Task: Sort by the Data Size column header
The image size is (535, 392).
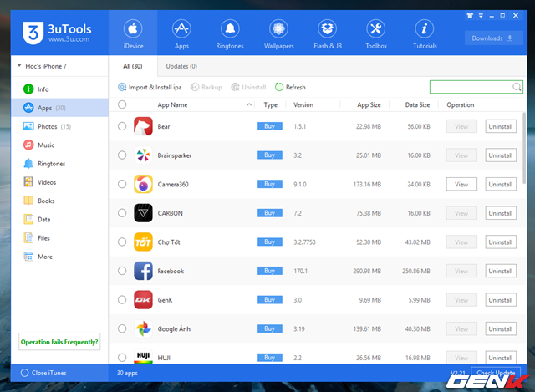Action: [417, 104]
